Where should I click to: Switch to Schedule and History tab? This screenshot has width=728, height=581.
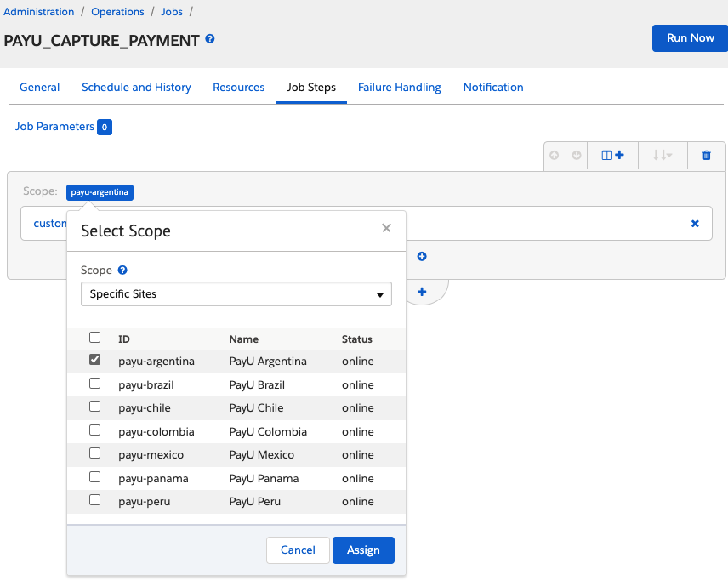pos(136,88)
